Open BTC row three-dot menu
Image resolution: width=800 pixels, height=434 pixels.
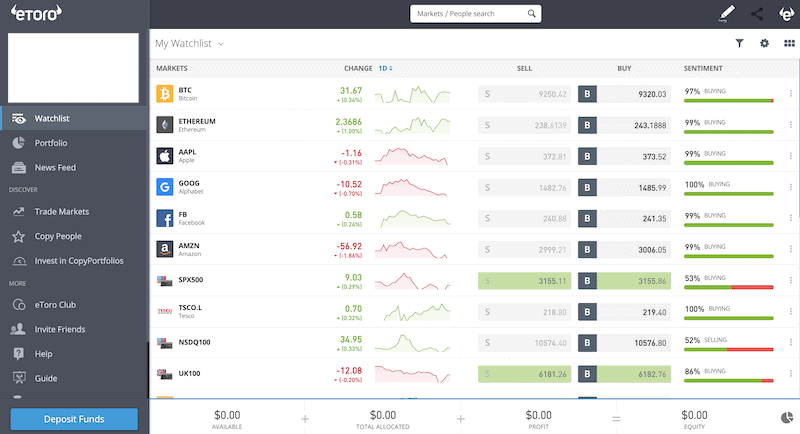[x=791, y=93]
